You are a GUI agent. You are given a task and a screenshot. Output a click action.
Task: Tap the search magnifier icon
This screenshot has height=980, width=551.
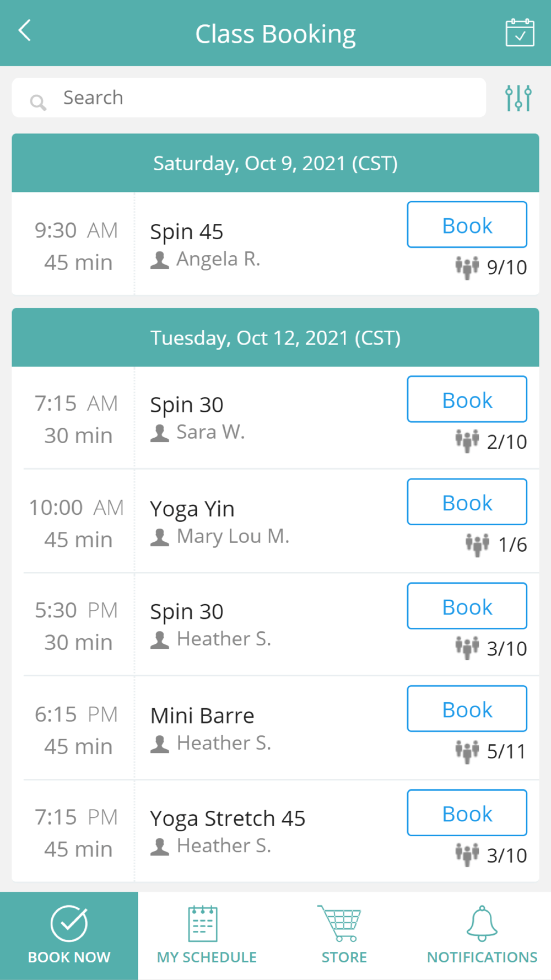[x=38, y=102]
